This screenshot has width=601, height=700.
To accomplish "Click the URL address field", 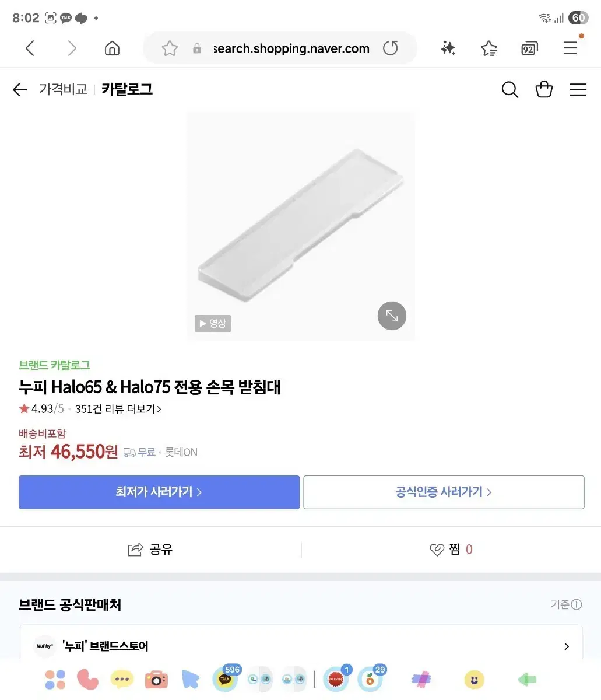I will (x=291, y=48).
